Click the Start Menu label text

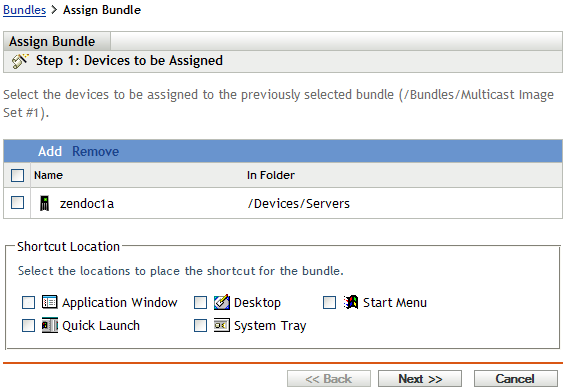[395, 302]
